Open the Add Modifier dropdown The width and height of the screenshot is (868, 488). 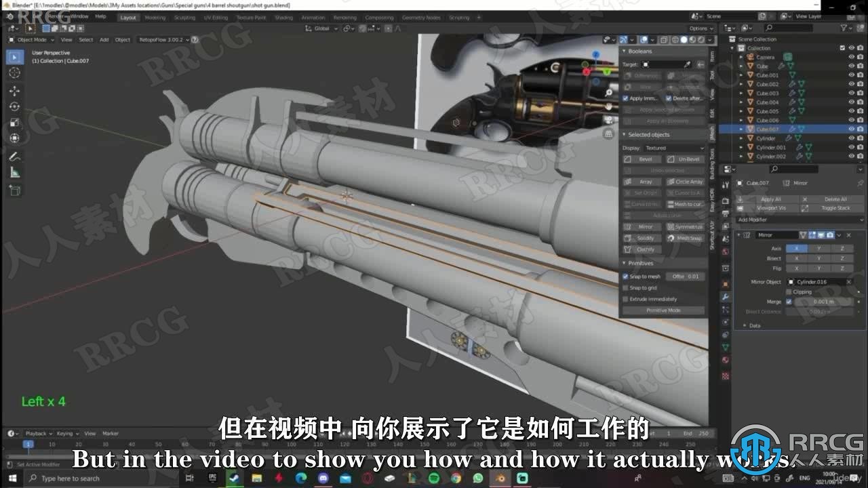[800, 220]
